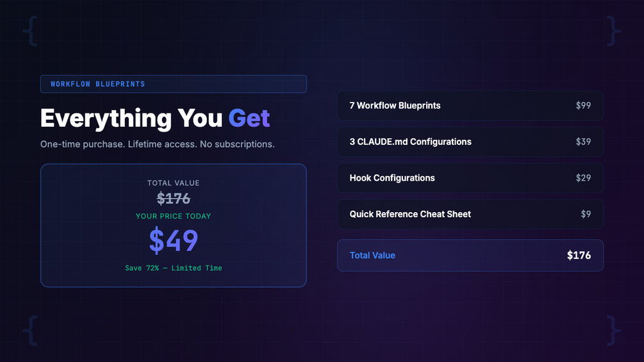This screenshot has height=362, width=644.
Task: Click the bottom-left curly brace decoration
Action: pyautogui.click(x=30, y=331)
